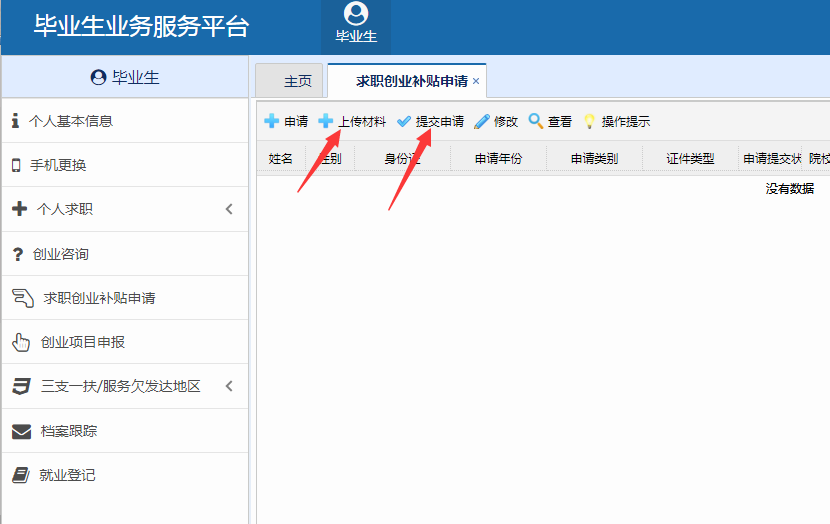Switch to the 主页 tab
This screenshot has height=524, width=830.
click(x=297, y=81)
